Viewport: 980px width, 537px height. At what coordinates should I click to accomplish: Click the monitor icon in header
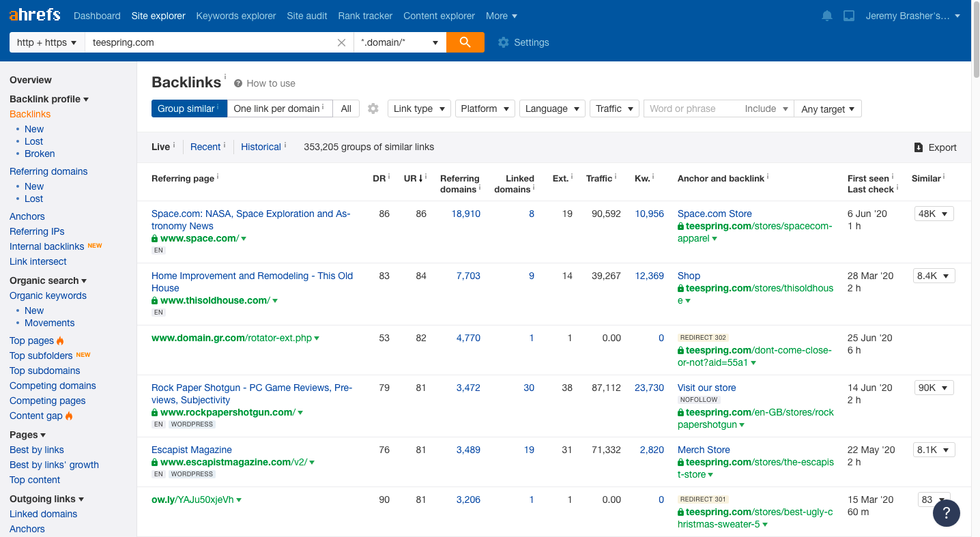point(849,16)
